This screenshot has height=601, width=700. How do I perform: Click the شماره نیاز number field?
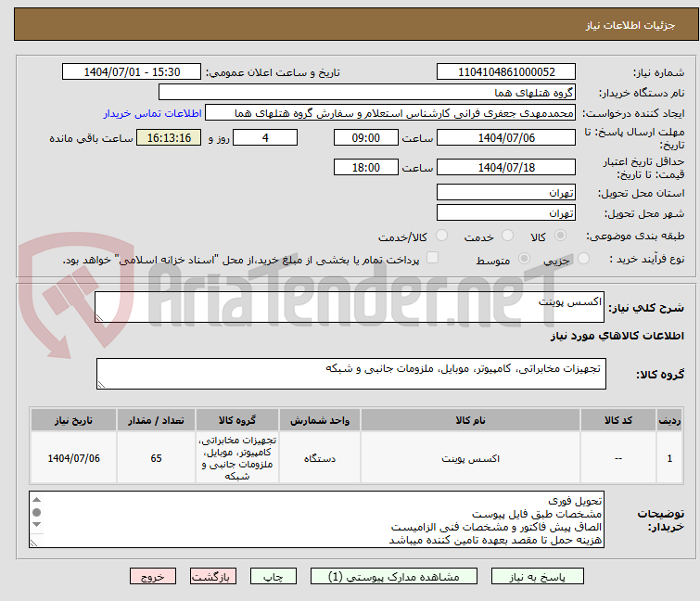tap(506, 72)
